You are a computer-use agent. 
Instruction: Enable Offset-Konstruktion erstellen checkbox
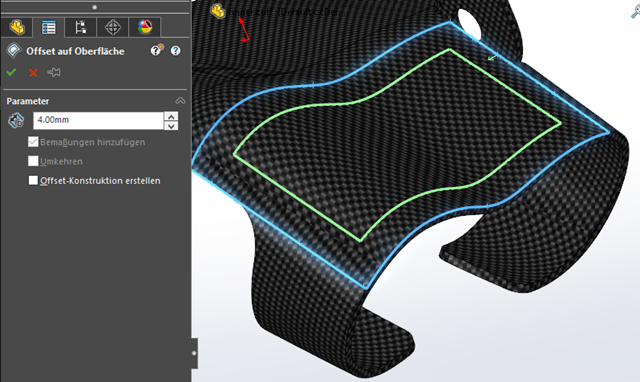pyautogui.click(x=33, y=180)
